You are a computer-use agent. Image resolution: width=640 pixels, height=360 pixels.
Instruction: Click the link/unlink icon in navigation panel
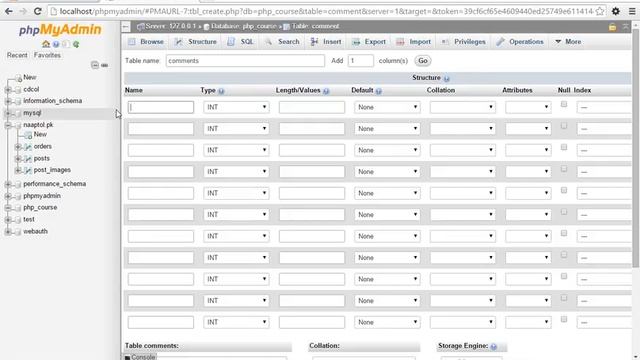104,65
